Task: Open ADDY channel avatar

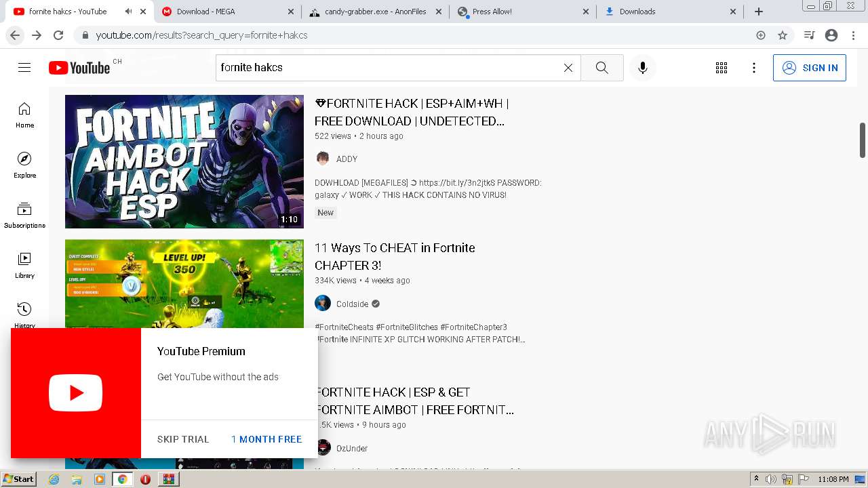Action: [x=323, y=159]
